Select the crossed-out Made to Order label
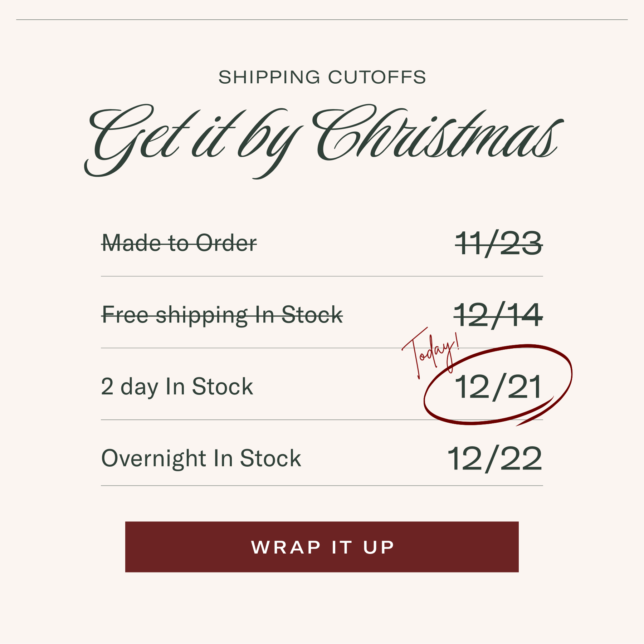644x644 pixels. click(179, 243)
